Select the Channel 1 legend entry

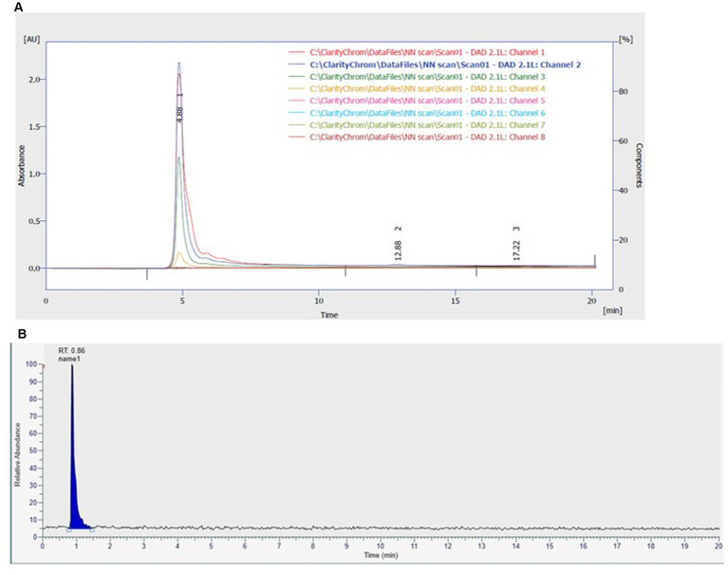417,52
